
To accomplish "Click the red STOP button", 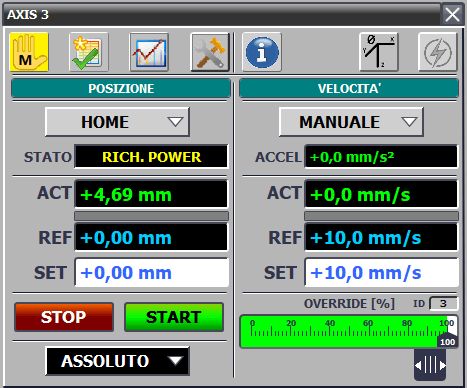I will click(64, 317).
